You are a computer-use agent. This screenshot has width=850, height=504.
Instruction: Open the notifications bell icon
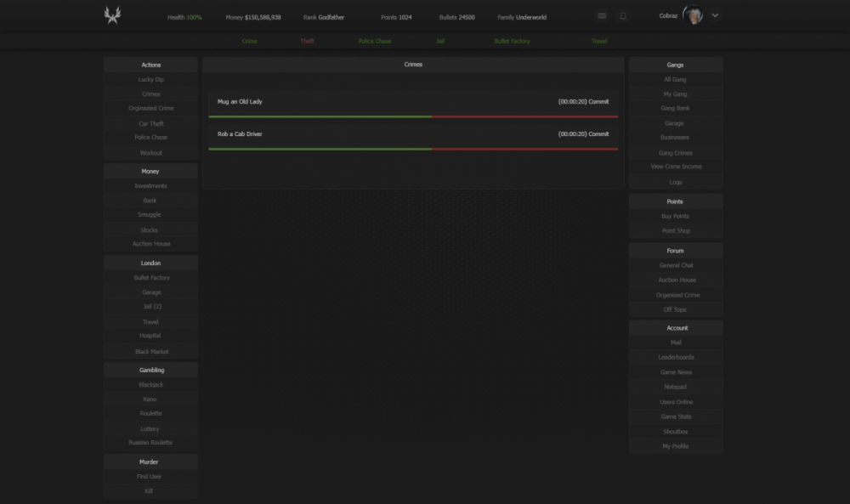[623, 16]
